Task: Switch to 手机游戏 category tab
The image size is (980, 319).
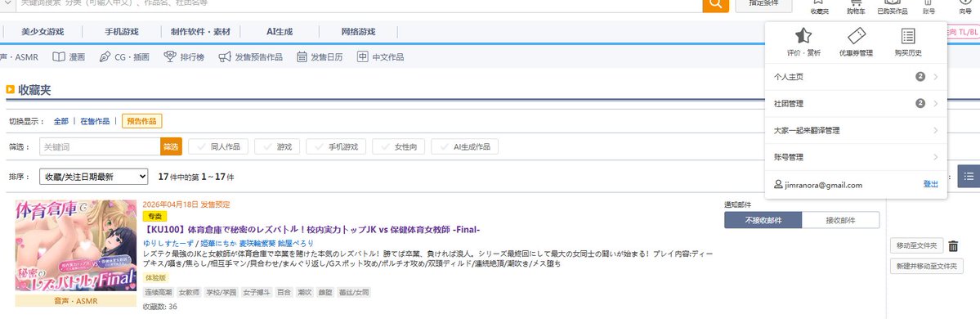Action: pyautogui.click(x=121, y=32)
